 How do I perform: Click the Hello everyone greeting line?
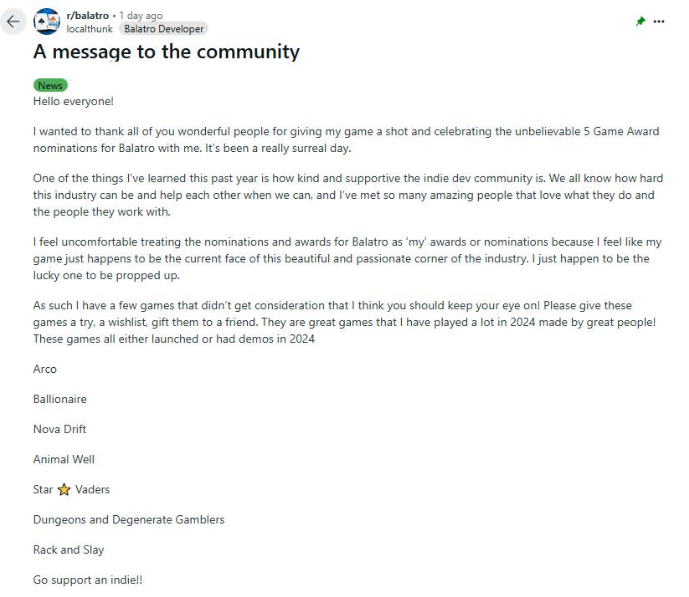(73, 101)
